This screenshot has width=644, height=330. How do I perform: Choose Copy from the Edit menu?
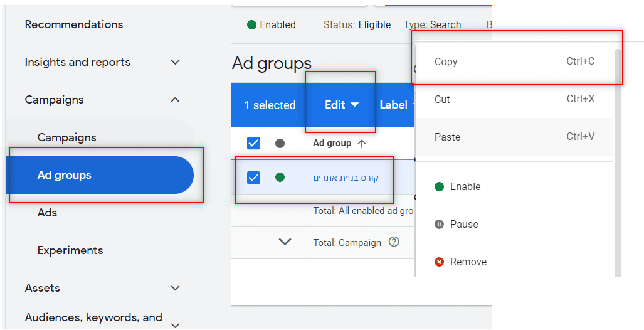515,61
